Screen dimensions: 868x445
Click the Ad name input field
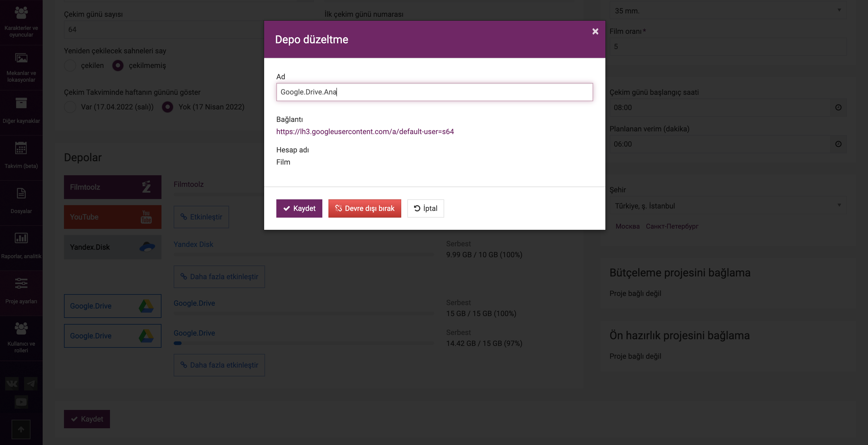(434, 92)
